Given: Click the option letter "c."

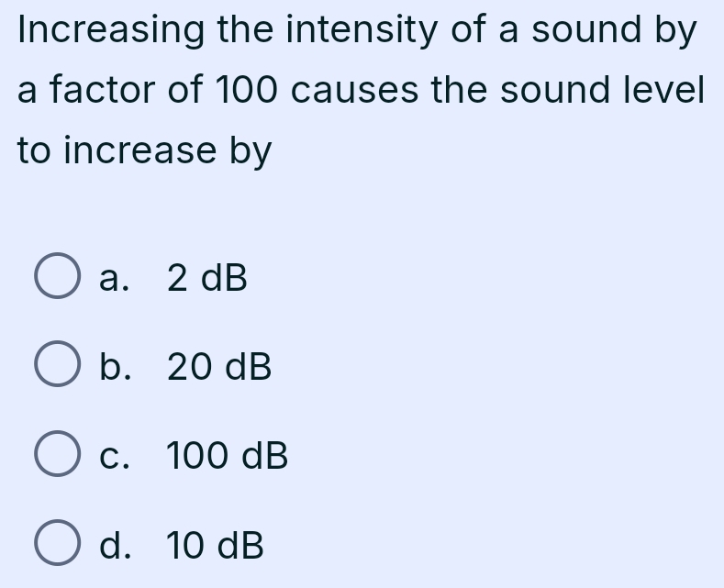Looking at the screenshot, I should (115, 456).
